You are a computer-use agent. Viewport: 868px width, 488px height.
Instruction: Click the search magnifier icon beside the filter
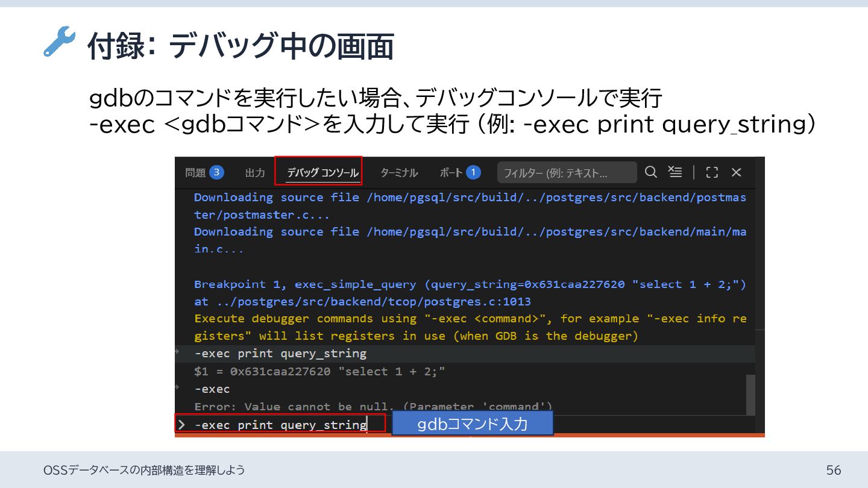[x=650, y=172]
